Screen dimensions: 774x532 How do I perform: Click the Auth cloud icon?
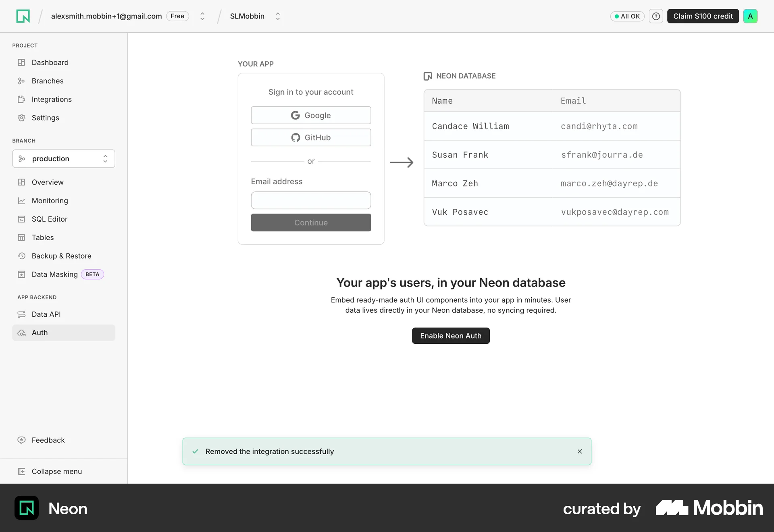pyautogui.click(x=21, y=333)
